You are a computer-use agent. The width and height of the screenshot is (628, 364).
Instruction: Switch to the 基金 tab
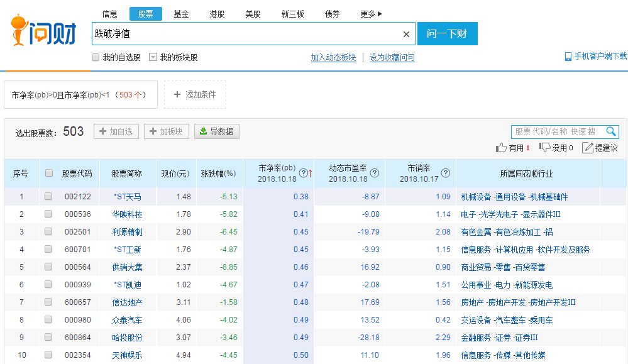181,14
